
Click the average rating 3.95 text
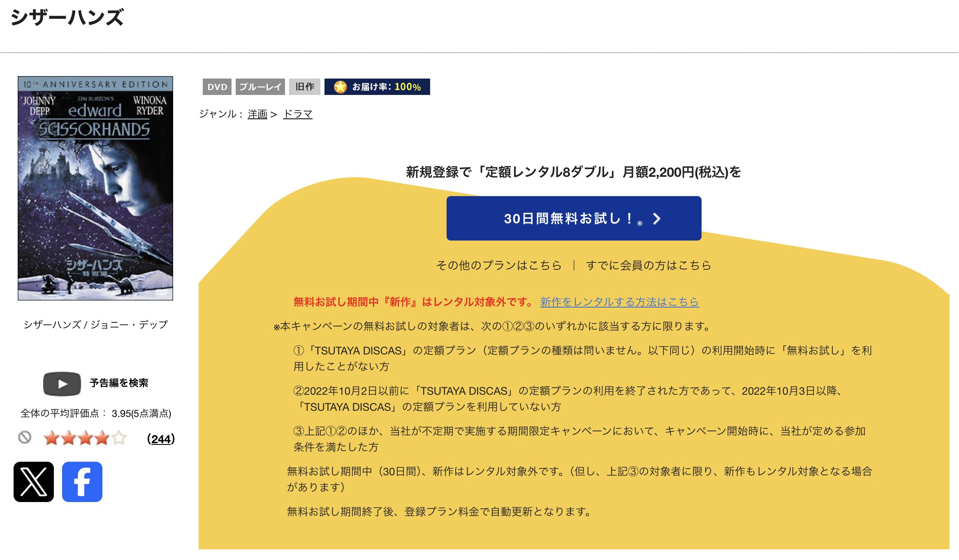coord(96,413)
